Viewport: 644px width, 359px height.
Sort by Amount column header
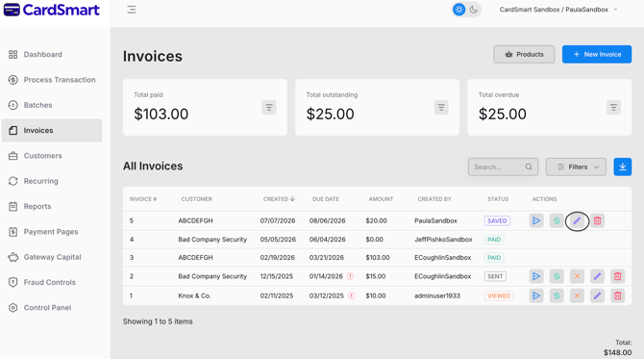pyautogui.click(x=381, y=199)
